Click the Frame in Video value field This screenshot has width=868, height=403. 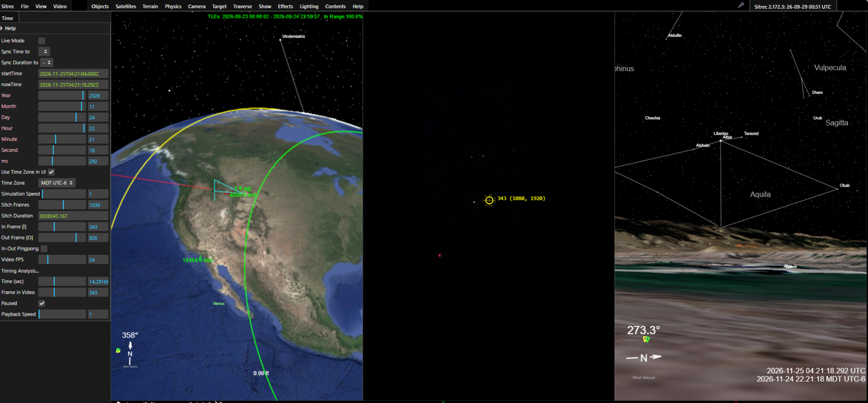coord(98,292)
